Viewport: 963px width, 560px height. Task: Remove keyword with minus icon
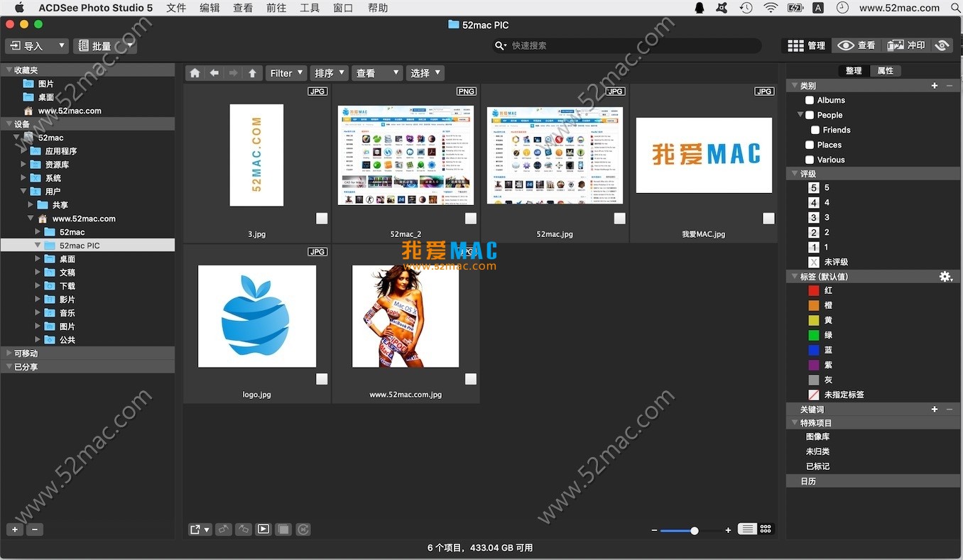(950, 410)
